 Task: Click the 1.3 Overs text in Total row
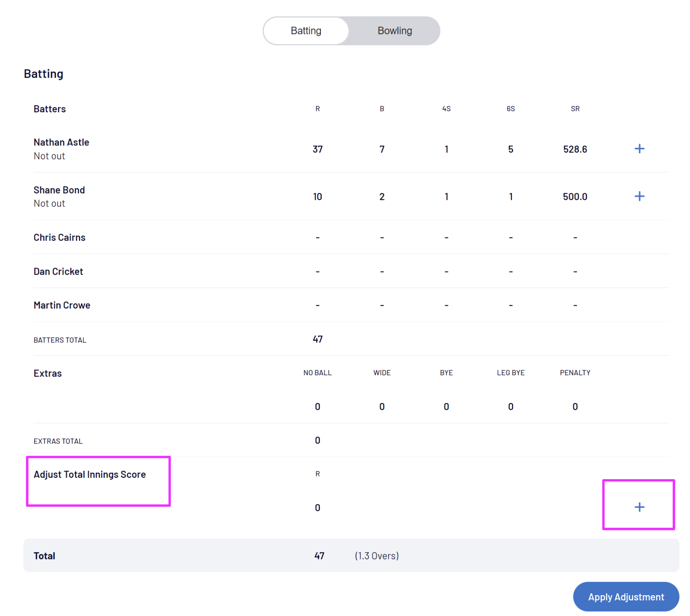click(x=377, y=556)
